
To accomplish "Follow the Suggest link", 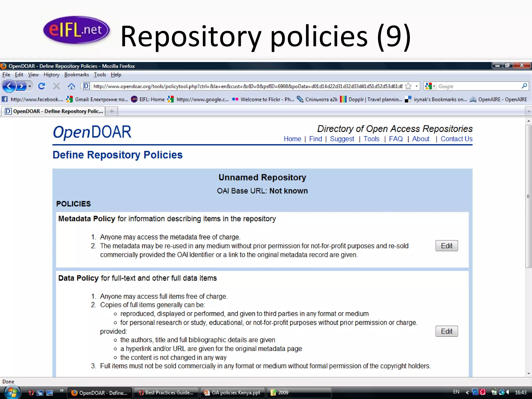I will [x=342, y=139].
